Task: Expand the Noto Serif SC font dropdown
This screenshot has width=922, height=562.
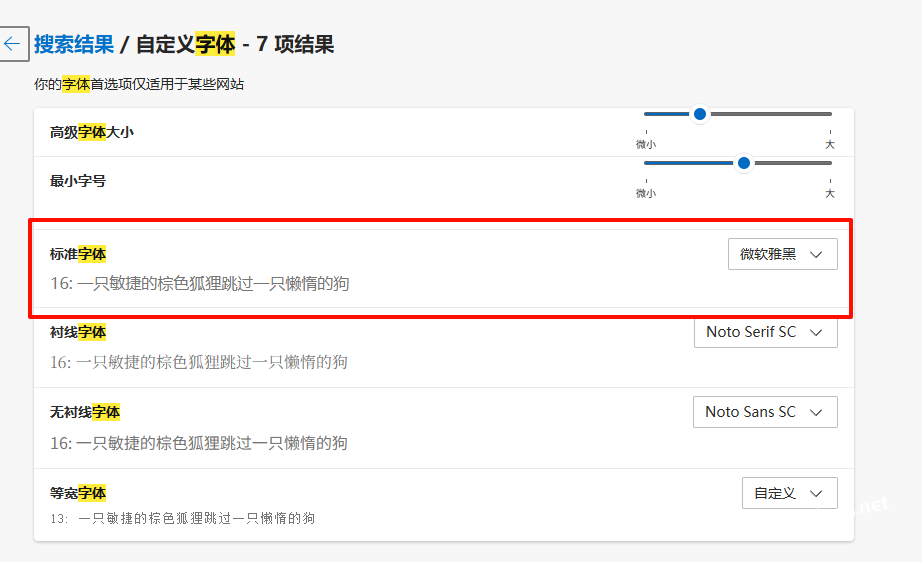Action: pos(765,332)
